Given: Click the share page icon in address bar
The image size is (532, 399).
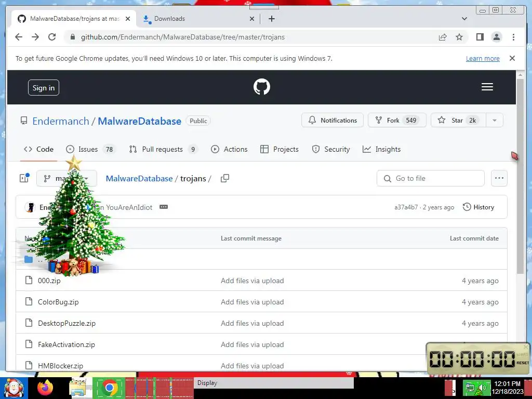Looking at the screenshot, I should tap(443, 37).
